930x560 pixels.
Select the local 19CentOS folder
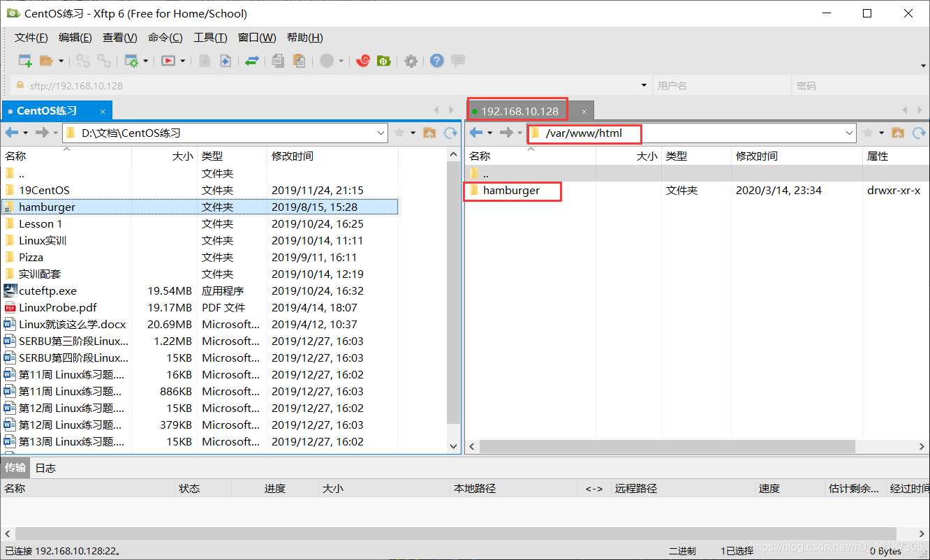[44, 190]
